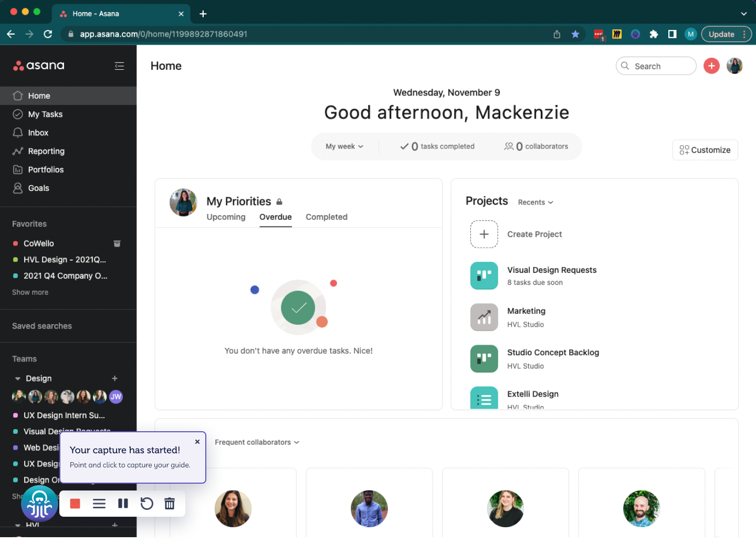Restart the capture with the circular arrow

[146, 504]
